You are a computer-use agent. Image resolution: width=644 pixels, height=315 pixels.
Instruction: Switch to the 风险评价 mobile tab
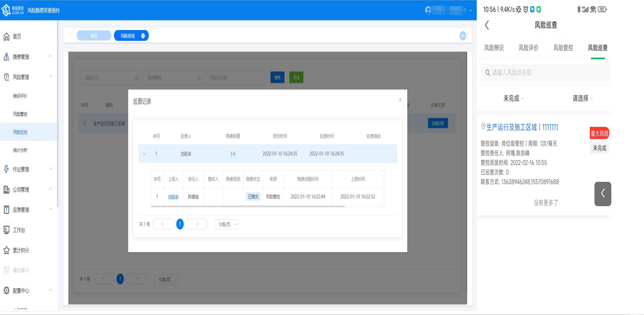point(528,48)
